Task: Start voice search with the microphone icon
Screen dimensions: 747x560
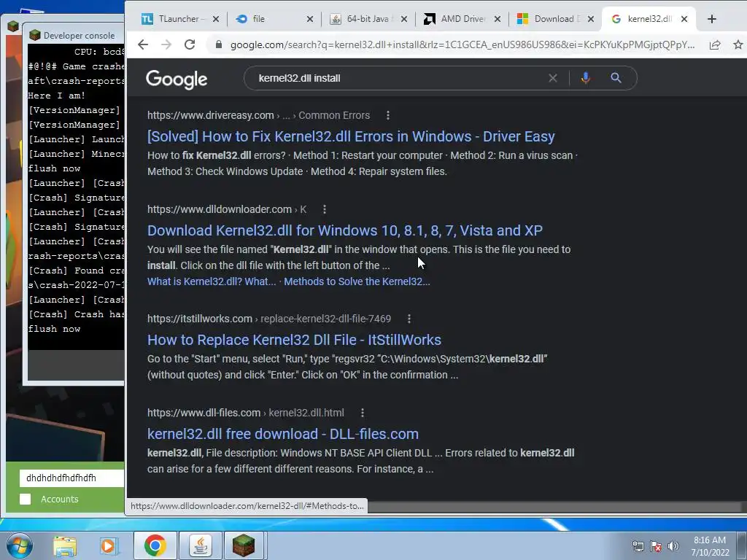Action: [586, 78]
